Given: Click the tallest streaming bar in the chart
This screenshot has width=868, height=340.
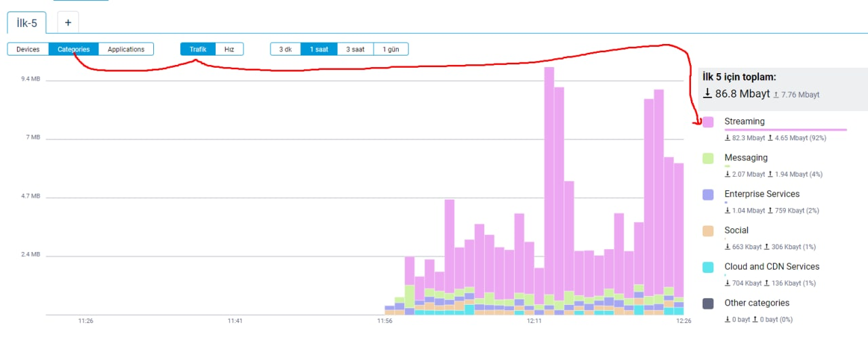Looking at the screenshot, I should point(549,180).
